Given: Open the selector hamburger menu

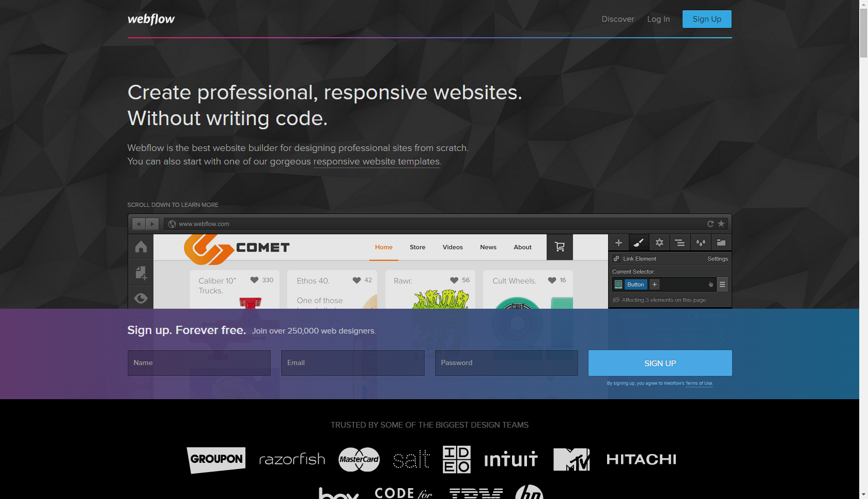Looking at the screenshot, I should [722, 284].
